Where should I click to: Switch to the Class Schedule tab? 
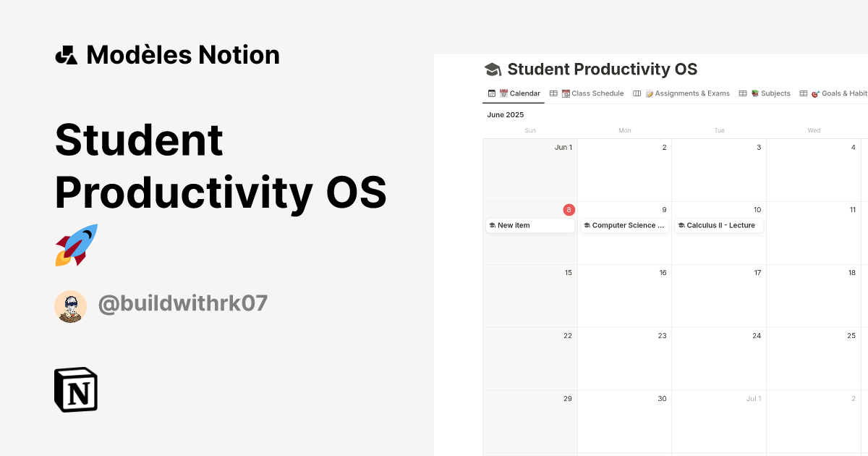tap(596, 93)
